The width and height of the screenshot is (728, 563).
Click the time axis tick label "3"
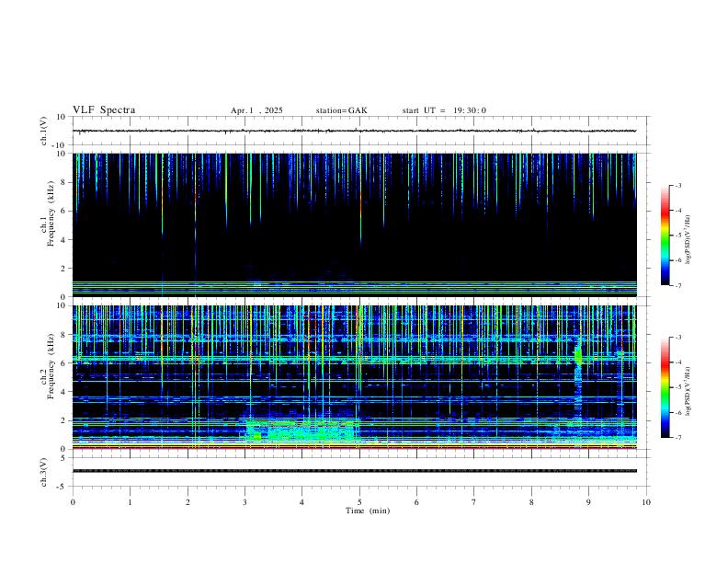coord(245,502)
